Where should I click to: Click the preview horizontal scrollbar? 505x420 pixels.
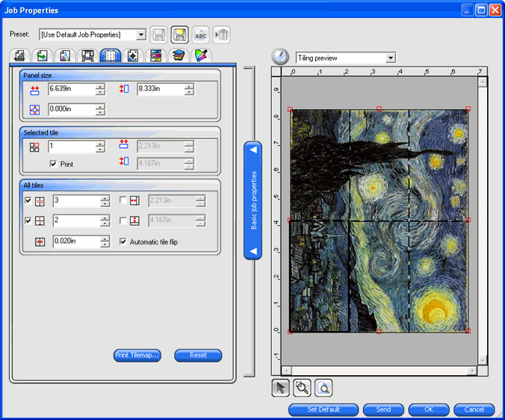[379, 371]
